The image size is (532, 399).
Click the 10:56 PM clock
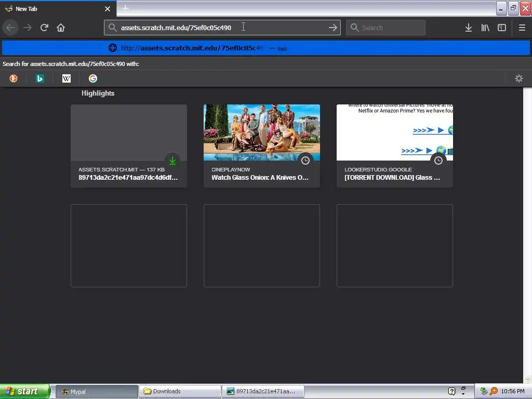point(513,391)
